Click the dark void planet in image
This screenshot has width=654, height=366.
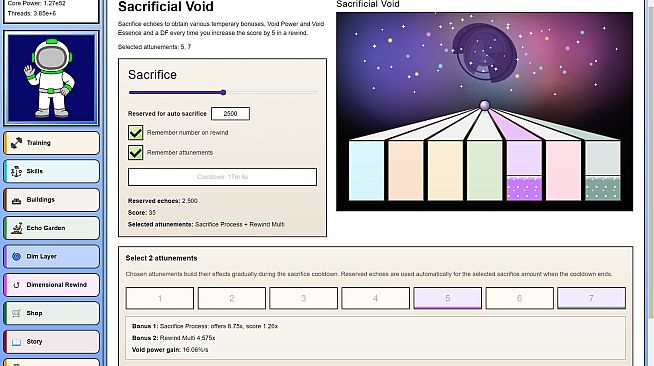(485, 52)
